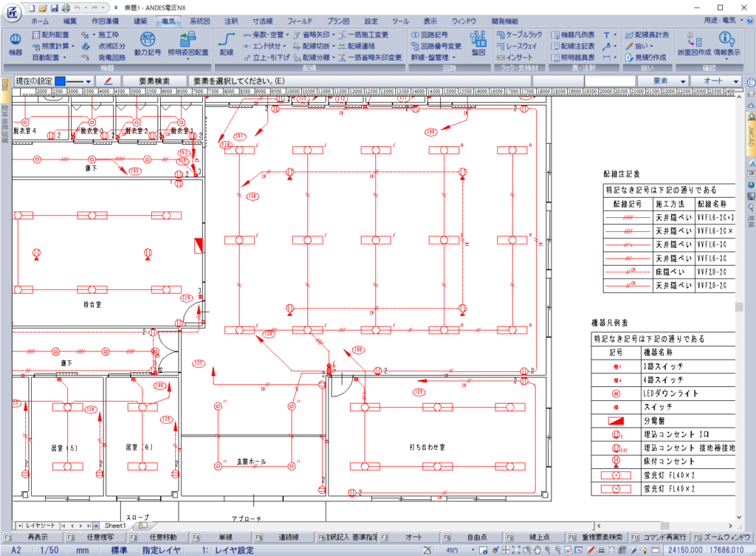The height and width of the screenshot is (556, 756).
Task: Select the 機器 (device) placement tool
Action: coord(16,41)
